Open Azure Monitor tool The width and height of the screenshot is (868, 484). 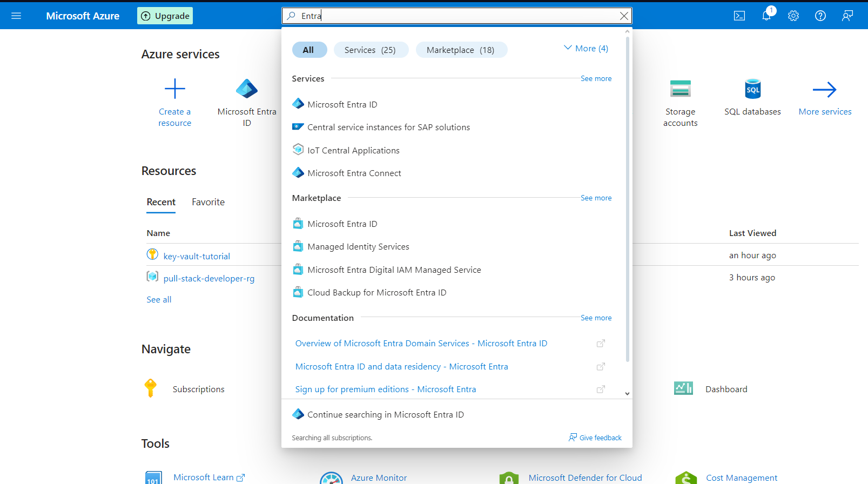pyautogui.click(x=379, y=478)
